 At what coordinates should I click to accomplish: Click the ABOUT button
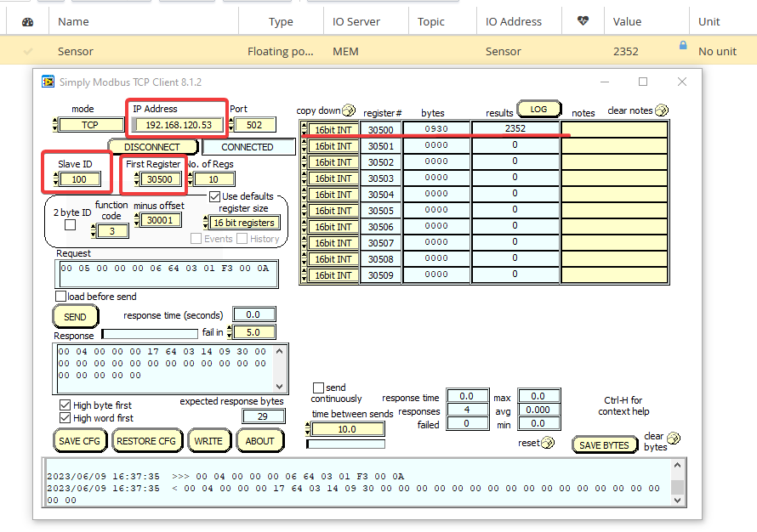(x=259, y=441)
